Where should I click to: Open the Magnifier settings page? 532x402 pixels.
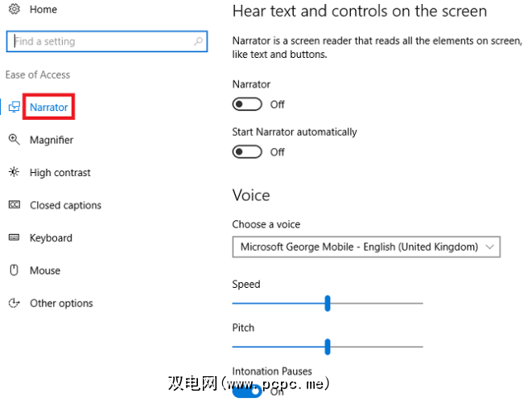52,140
